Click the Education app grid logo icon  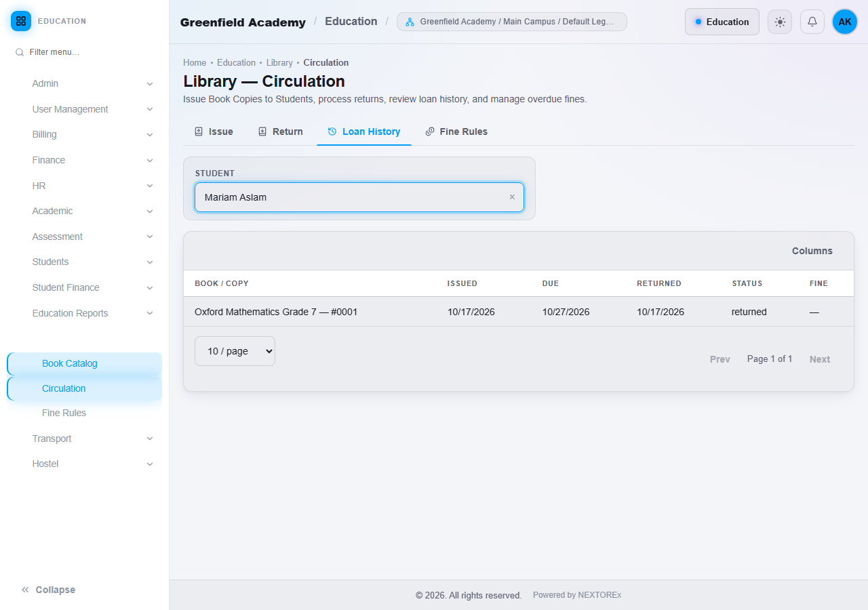tap(21, 21)
